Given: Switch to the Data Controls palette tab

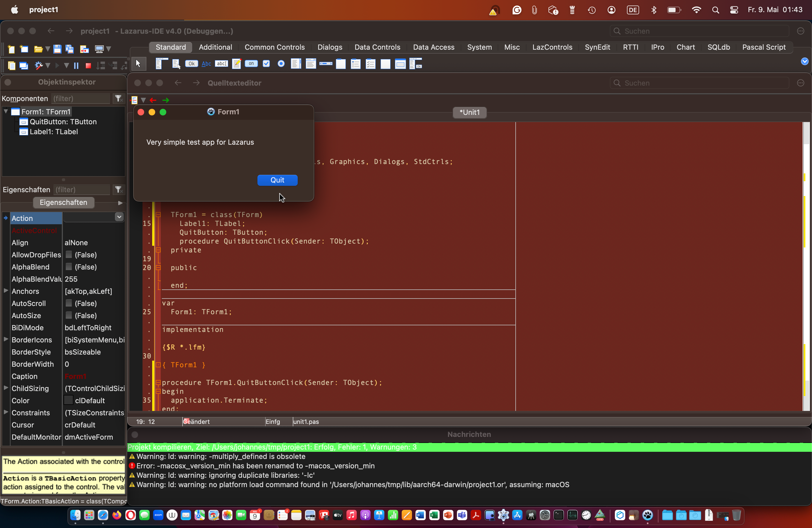Looking at the screenshot, I should click(x=377, y=47).
